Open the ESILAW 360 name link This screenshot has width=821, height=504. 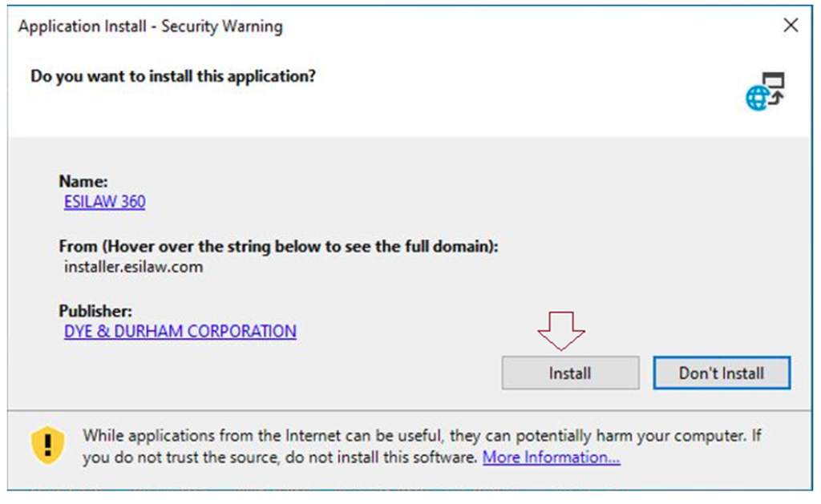pos(105,201)
